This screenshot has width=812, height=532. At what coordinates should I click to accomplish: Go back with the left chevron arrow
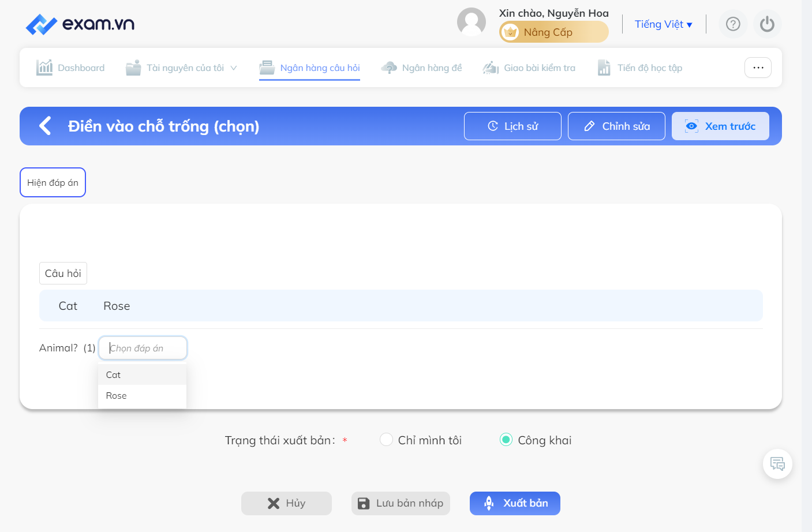pyautogui.click(x=45, y=126)
